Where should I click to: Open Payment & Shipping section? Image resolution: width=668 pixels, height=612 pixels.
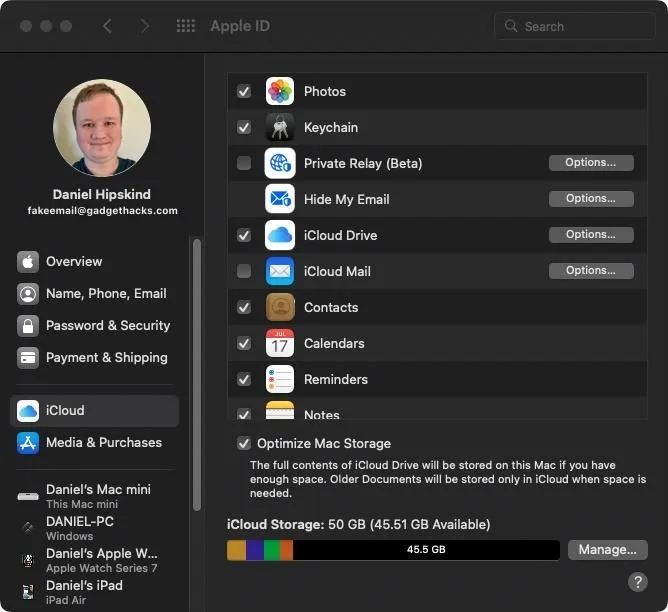pos(95,357)
